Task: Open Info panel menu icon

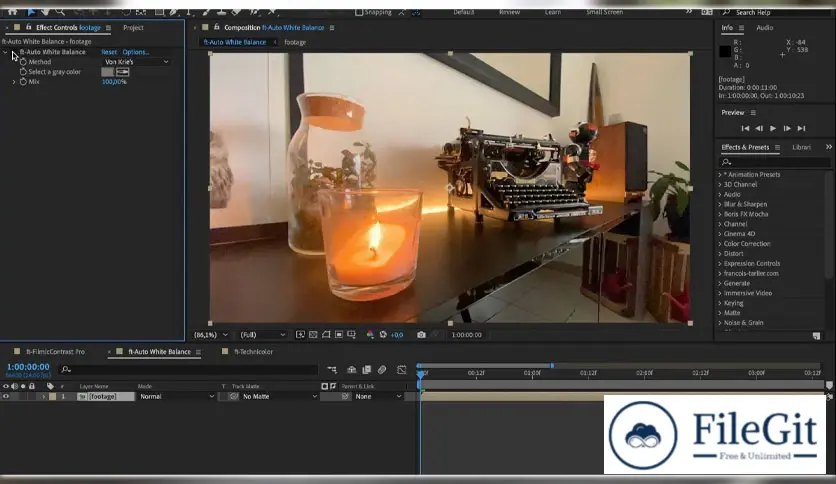Action: point(741,28)
